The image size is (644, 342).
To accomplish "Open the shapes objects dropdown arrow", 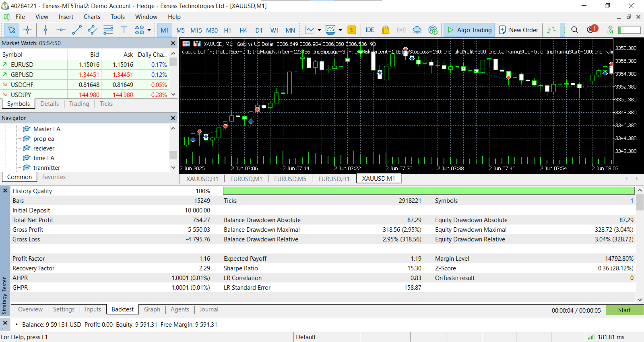I will click(149, 30).
